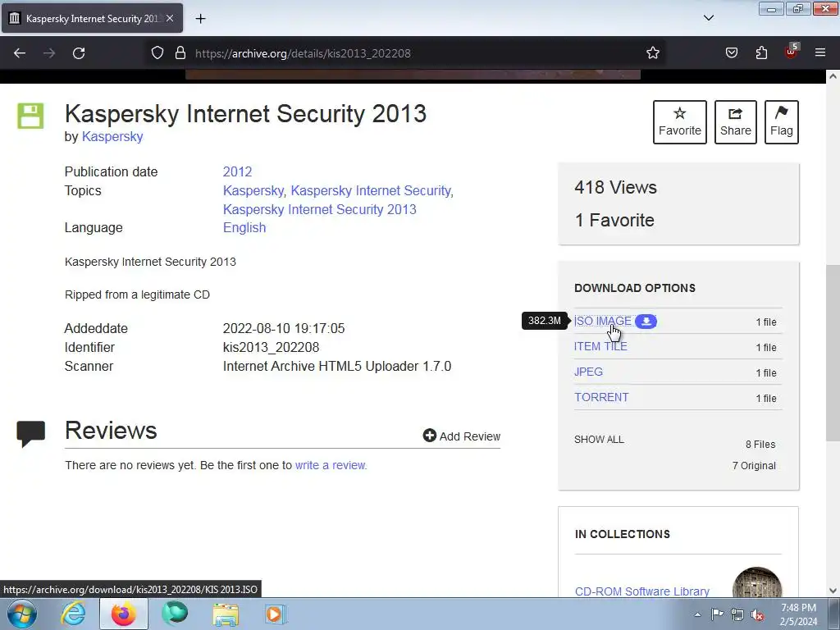
Task: Open the green globe taskbar app
Action: (175, 614)
